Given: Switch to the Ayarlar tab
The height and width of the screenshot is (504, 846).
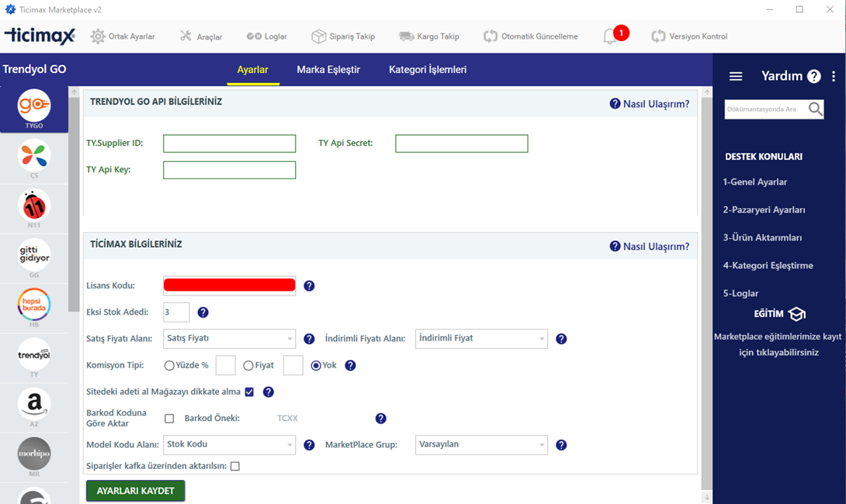Looking at the screenshot, I should pyautogui.click(x=252, y=70).
